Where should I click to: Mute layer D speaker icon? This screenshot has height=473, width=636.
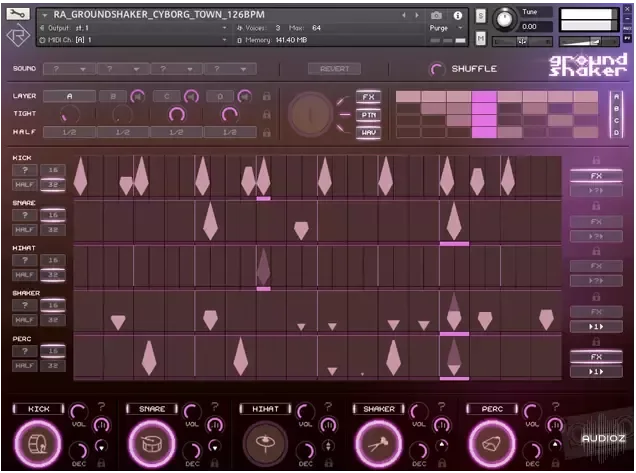point(245,97)
